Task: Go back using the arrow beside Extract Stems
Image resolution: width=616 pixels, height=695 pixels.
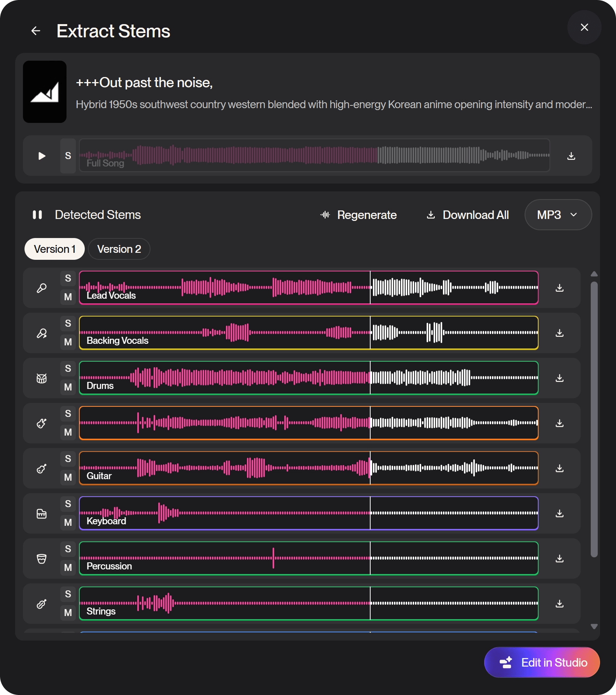Action: (36, 31)
